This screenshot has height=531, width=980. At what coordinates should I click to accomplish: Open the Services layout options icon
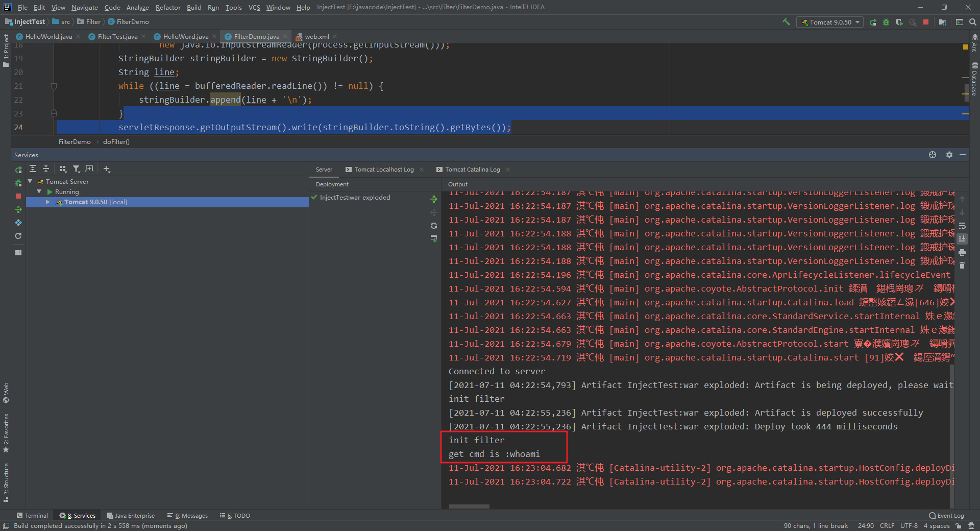18,252
